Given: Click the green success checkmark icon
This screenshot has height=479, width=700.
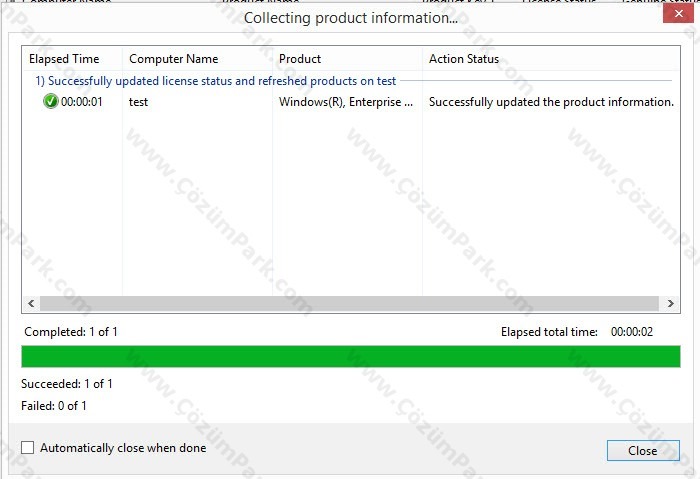Looking at the screenshot, I should pos(51,102).
